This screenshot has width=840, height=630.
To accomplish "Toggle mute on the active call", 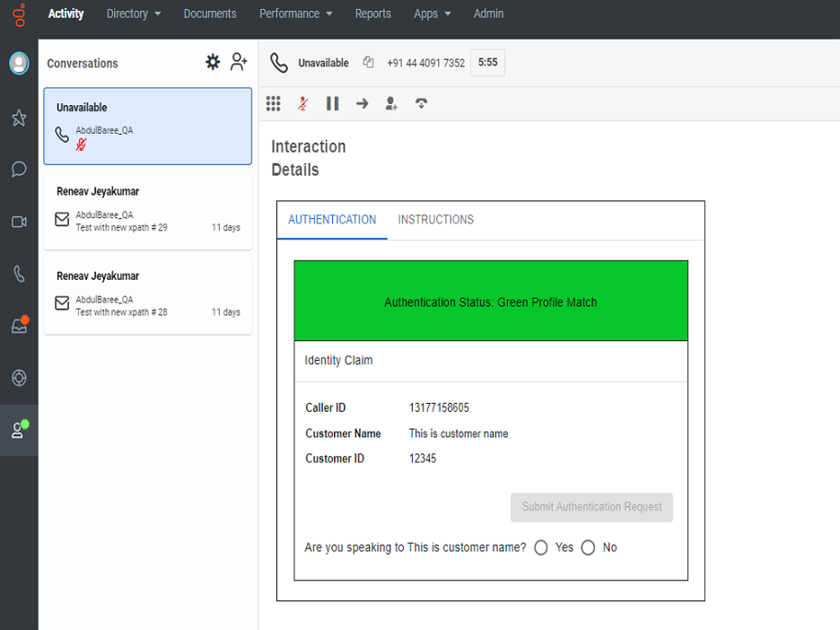I will click(303, 104).
